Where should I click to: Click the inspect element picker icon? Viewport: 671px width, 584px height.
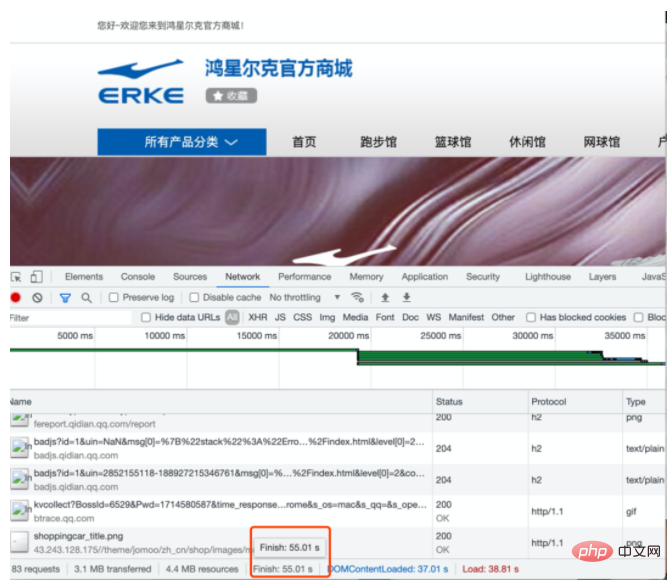pos(16,277)
